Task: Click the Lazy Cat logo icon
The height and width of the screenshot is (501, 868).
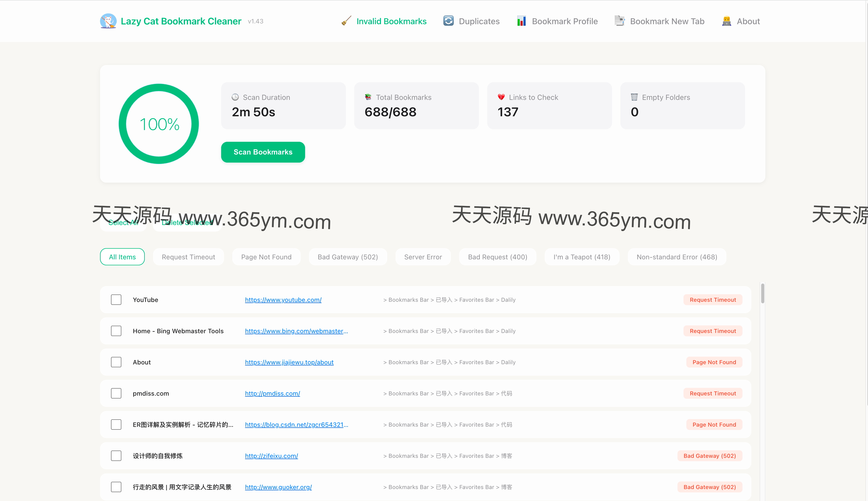Action: [x=108, y=21]
